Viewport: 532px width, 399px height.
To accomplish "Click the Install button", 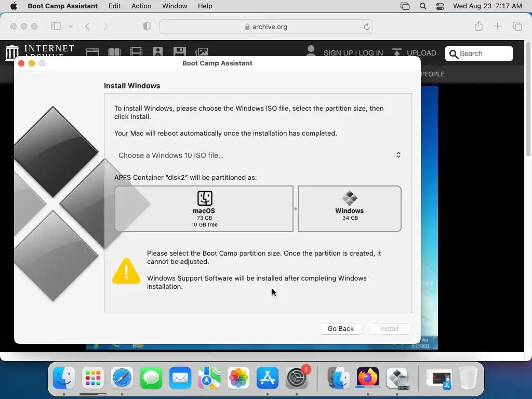I will click(390, 328).
